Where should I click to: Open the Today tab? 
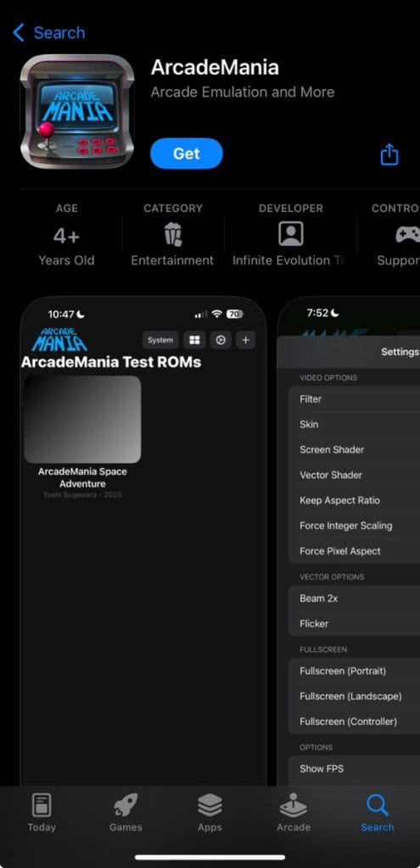[42, 813]
